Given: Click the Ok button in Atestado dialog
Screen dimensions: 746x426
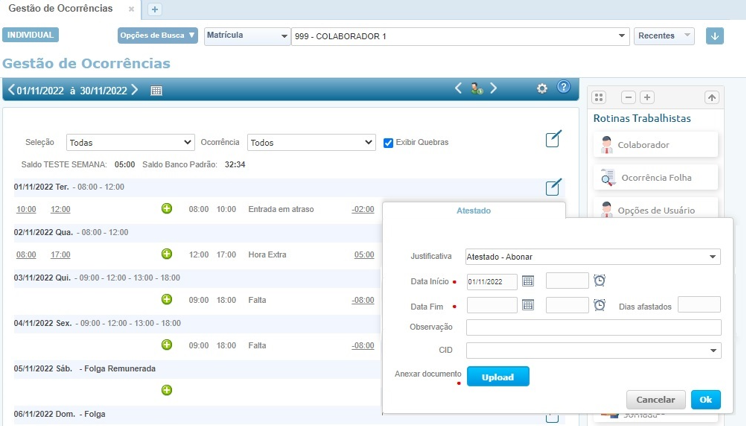Looking at the screenshot, I should pyautogui.click(x=705, y=400).
